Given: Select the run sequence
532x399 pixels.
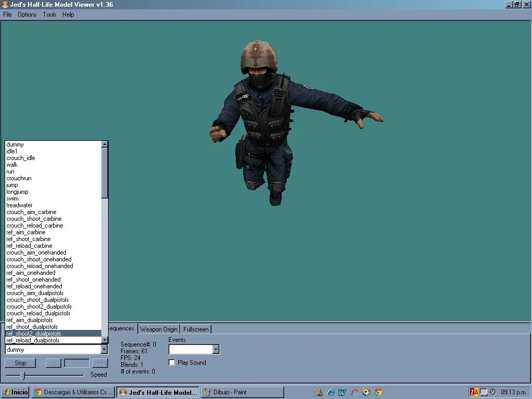Looking at the screenshot, I should pos(54,171).
